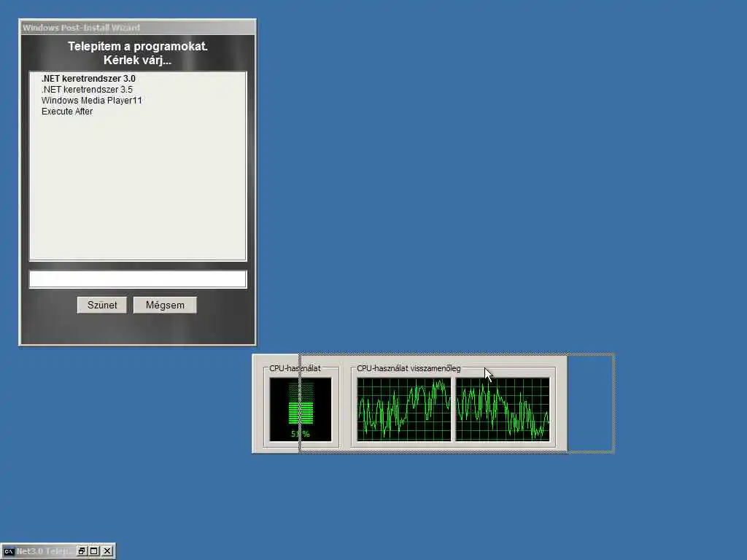Viewport: 747px width, 560px height.
Task: Select '.NET keretrendszer 3.0' in the install list
Action: pos(88,79)
